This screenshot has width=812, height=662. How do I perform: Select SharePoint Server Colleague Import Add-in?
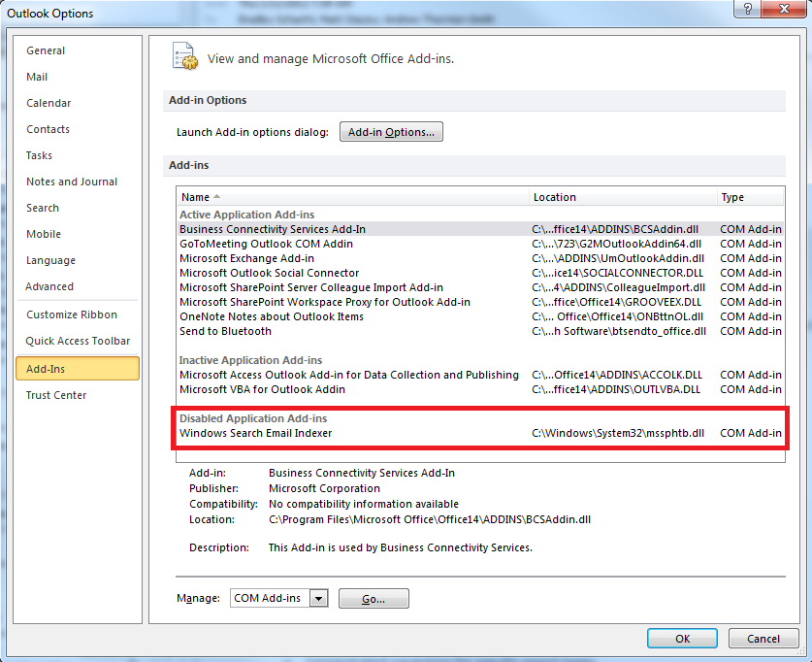click(x=480, y=287)
